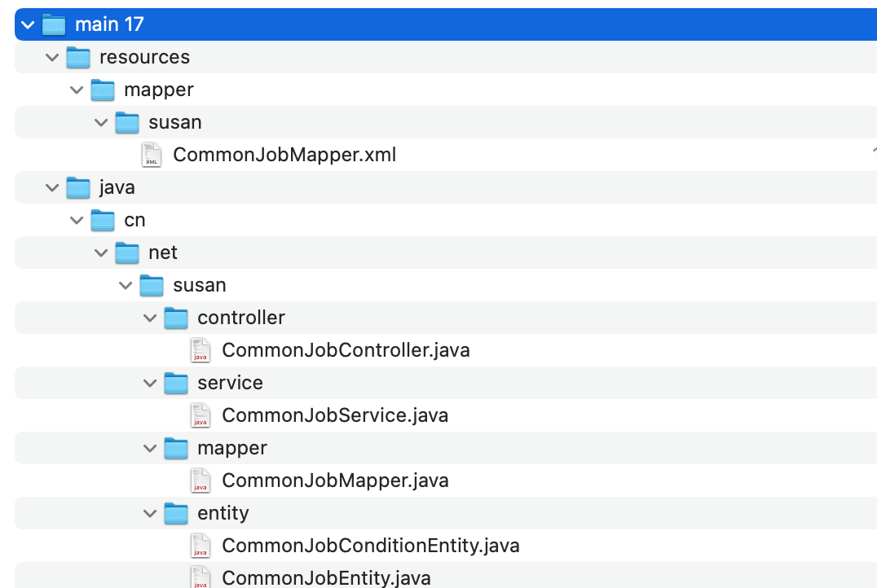The image size is (877, 588).
Task: Select the CommonJobConditionEntity.java file name
Action: pos(371,546)
